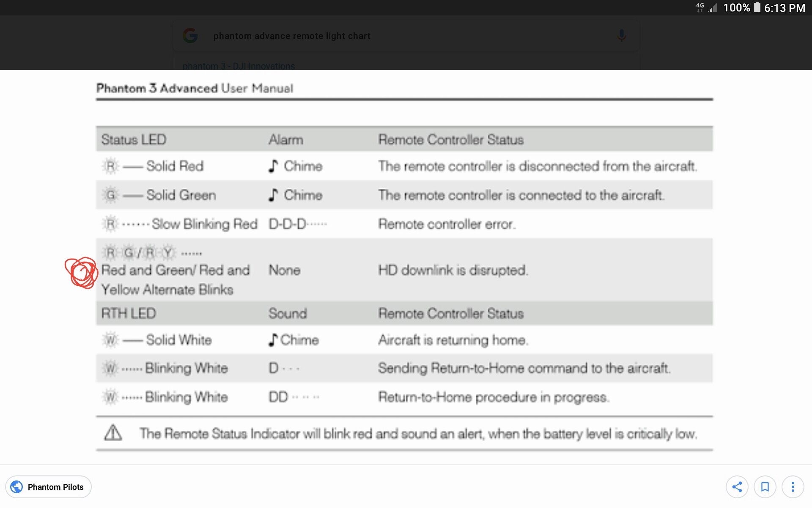Viewport: 812px width, 508px height.
Task: Tap the microphone voice search icon
Action: (x=621, y=36)
